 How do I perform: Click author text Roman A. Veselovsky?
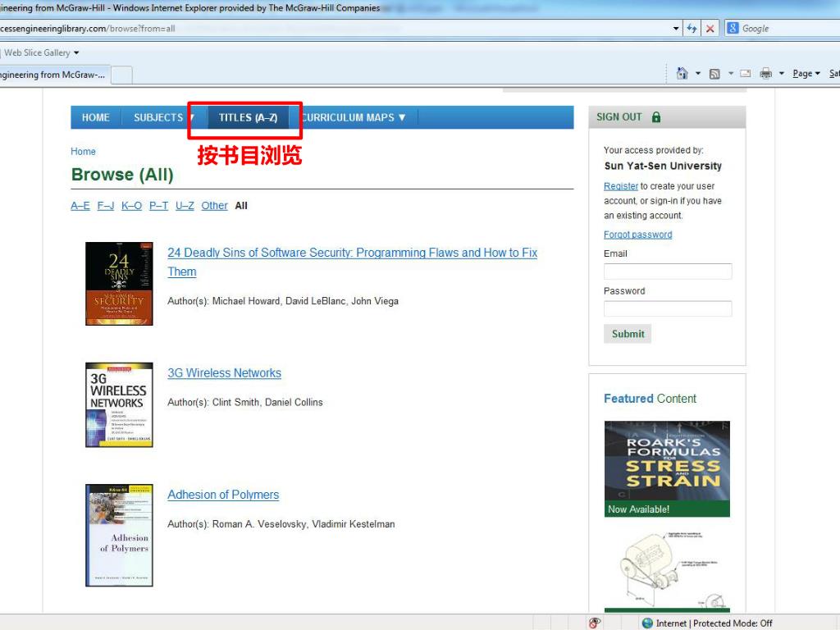pyautogui.click(x=260, y=524)
